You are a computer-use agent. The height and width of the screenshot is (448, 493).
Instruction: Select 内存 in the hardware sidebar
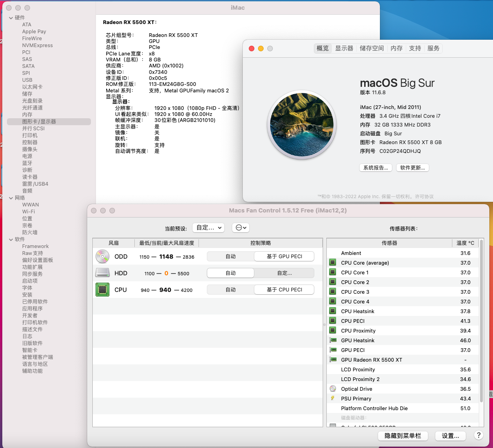(27, 115)
